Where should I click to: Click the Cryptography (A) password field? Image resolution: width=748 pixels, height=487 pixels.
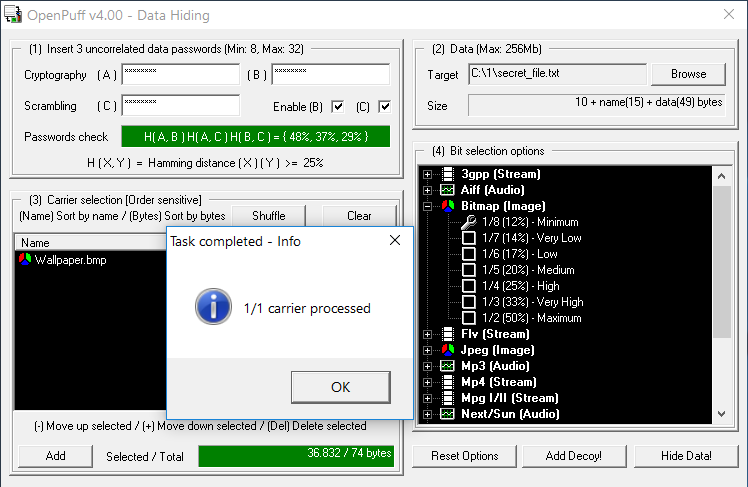[x=180, y=75]
